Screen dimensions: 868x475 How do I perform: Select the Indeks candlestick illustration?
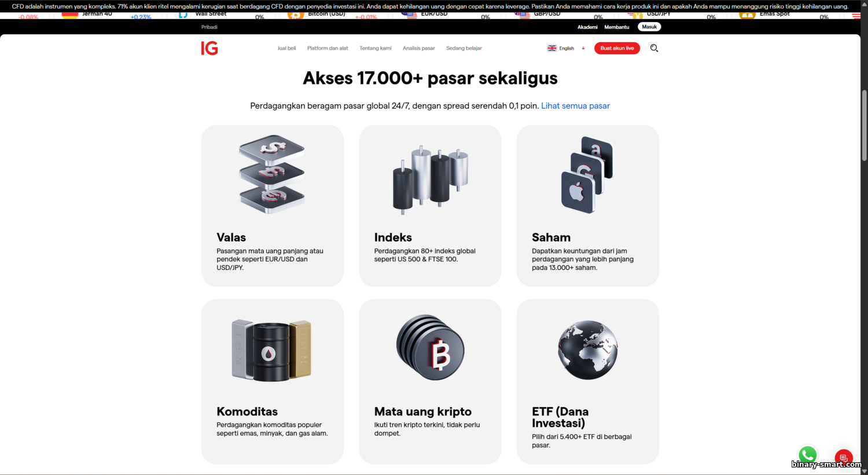[430, 180]
